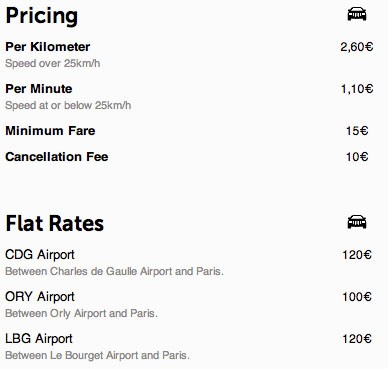Click the car icon beside Pricing heading
The height and width of the screenshot is (369, 388).
tap(357, 14)
